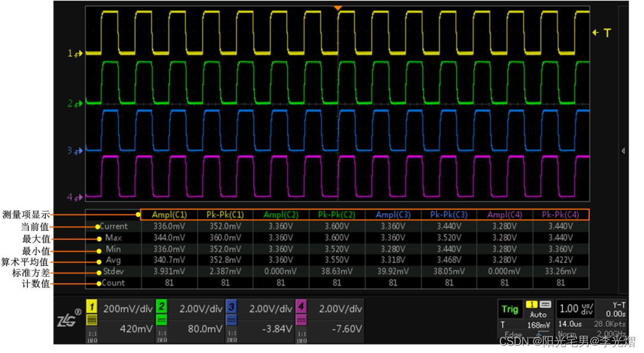
Task: Click the yellow trigger level T arrow
Action: point(602,32)
